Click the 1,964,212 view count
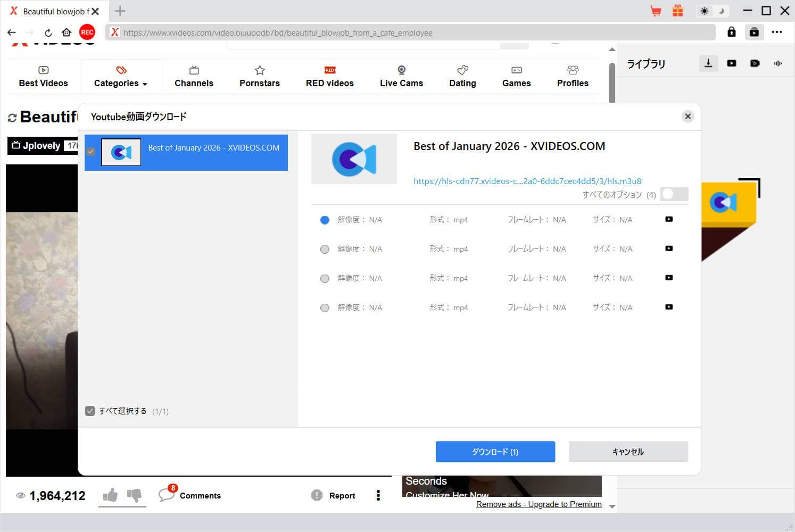The height and width of the screenshot is (532, 795). (x=57, y=496)
